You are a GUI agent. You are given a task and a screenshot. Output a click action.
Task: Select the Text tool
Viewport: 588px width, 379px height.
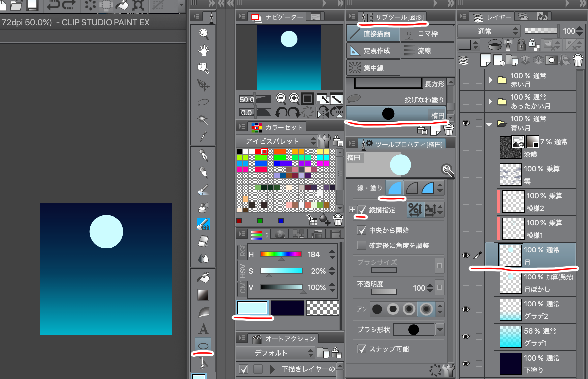(203, 329)
